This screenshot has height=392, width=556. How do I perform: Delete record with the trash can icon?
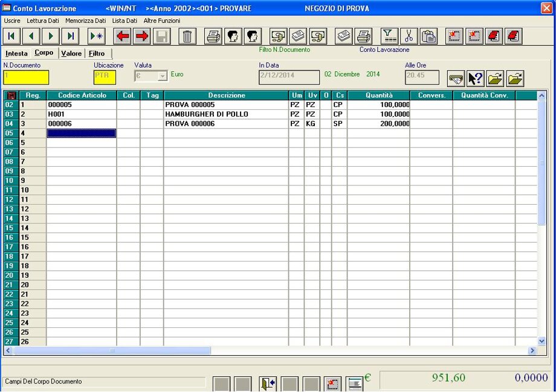coord(187,36)
